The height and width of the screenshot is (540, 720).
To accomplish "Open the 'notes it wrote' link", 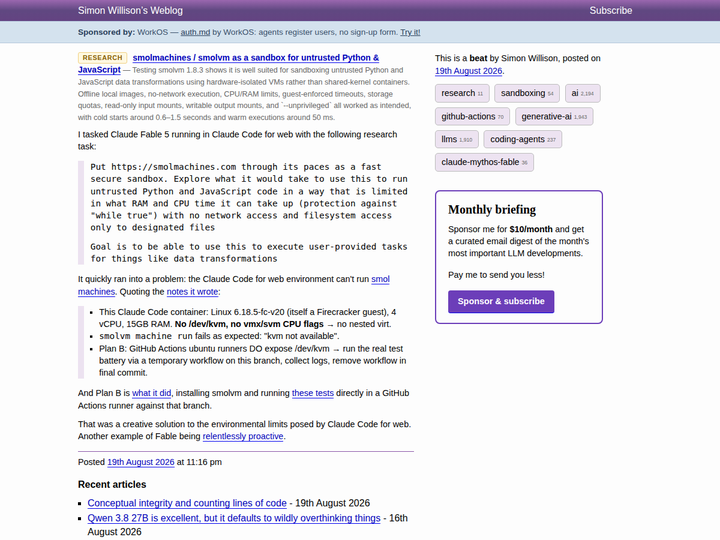I will click(192, 292).
